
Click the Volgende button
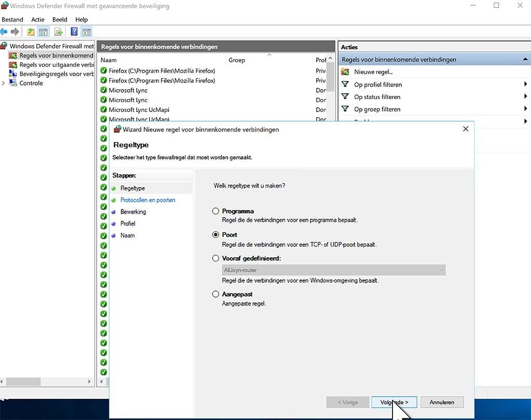click(x=394, y=402)
